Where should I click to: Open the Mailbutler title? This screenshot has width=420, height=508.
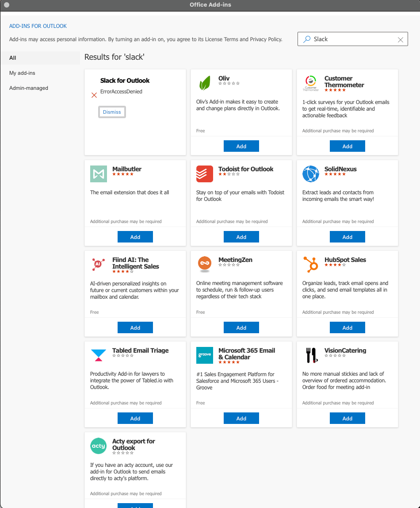pyautogui.click(x=127, y=169)
